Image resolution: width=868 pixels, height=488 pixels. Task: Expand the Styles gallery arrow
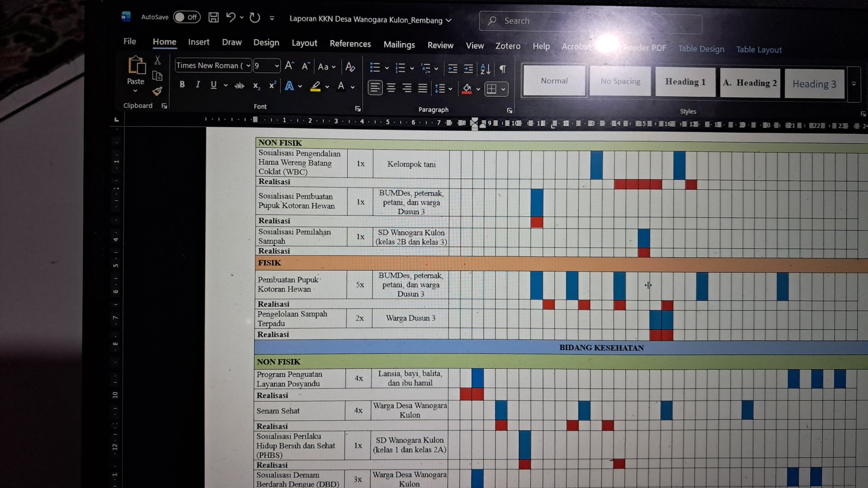click(x=854, y=84)
